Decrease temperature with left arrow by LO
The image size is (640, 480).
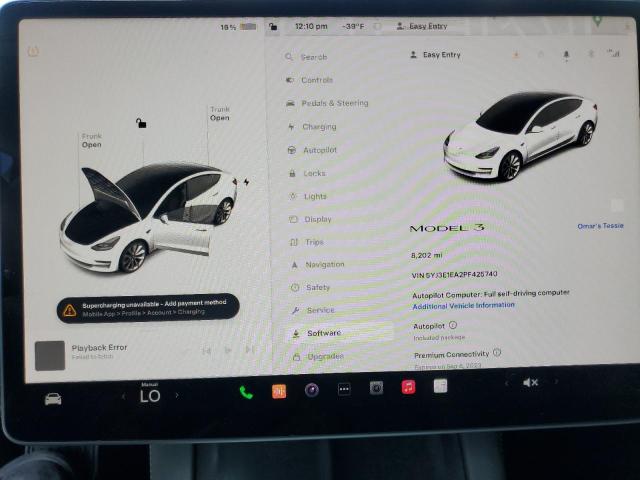click(x=123, y=396)
